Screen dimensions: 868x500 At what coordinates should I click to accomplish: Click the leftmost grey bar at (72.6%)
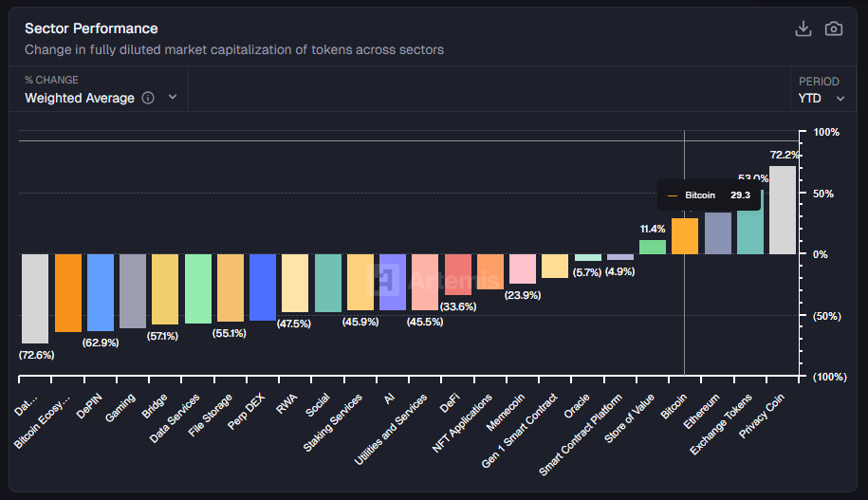pyautogui.click(x=35, y=298)
